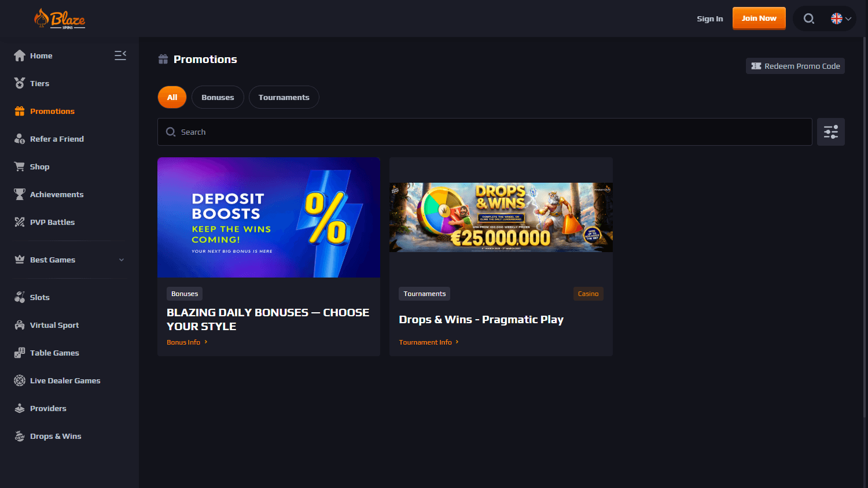Open the filter sliders button beside search
The image size is (868, 488).
click(831, 132)
